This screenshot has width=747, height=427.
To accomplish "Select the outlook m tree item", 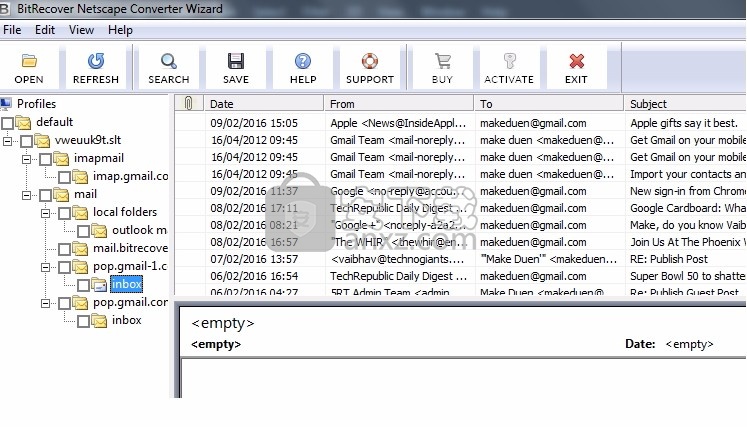I will (140, 230).
